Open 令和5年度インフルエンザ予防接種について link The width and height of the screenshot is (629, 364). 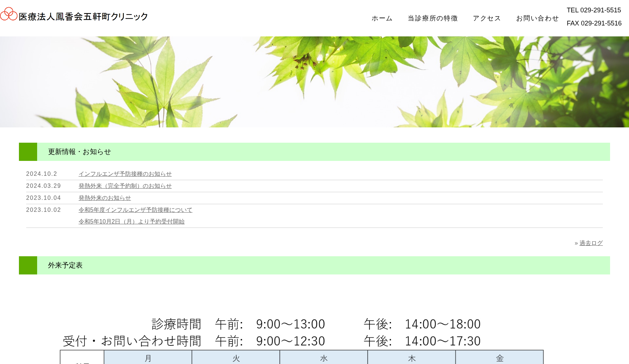[x=135, y=210]
